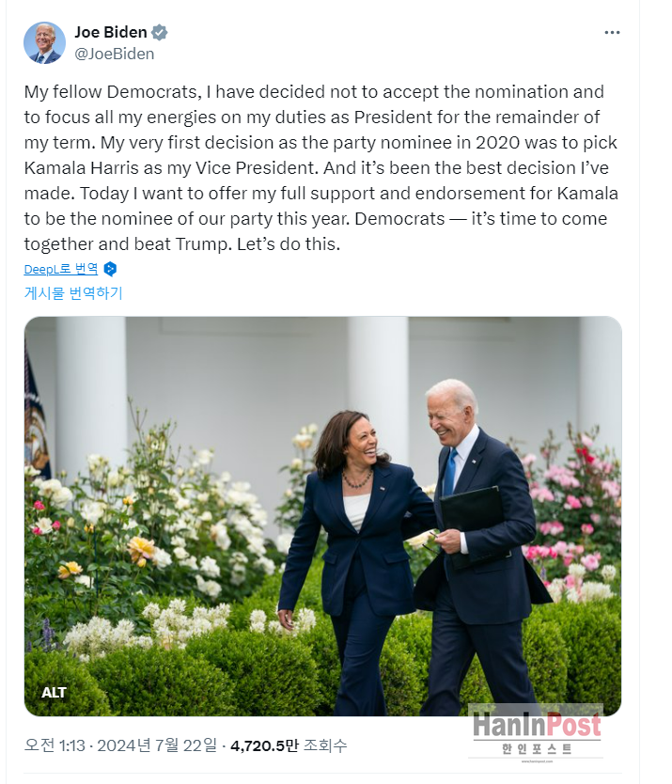View the "4,720.5만" view count number
This screenshot has height=784, width=672.
264,745
